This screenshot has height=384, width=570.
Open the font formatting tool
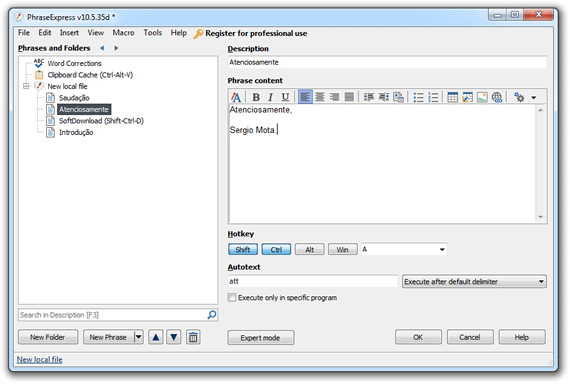tap(236, 97)
